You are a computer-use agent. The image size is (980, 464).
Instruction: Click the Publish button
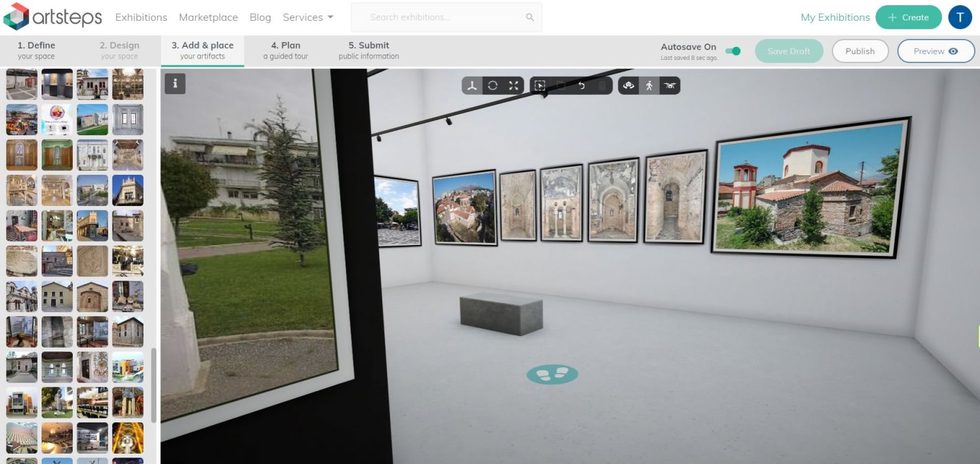(860, 51)
